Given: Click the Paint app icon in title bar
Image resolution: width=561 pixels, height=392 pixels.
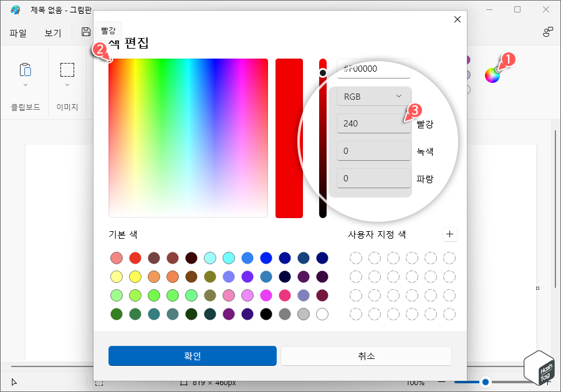Looking at the screenshot, I should tap(14, 9).
